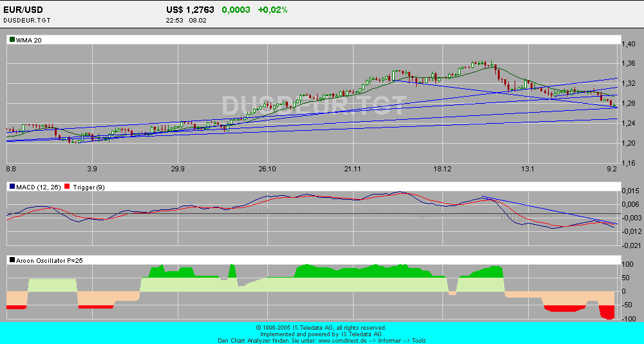Click the DUSDEUR.TGT symbol label

click(x=27, y=20)
